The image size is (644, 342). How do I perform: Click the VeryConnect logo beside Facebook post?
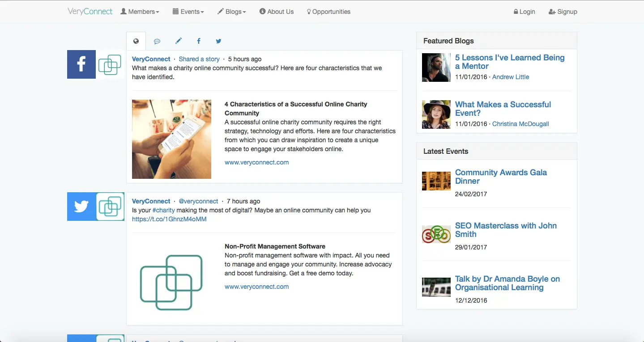[x=110, y=64]
